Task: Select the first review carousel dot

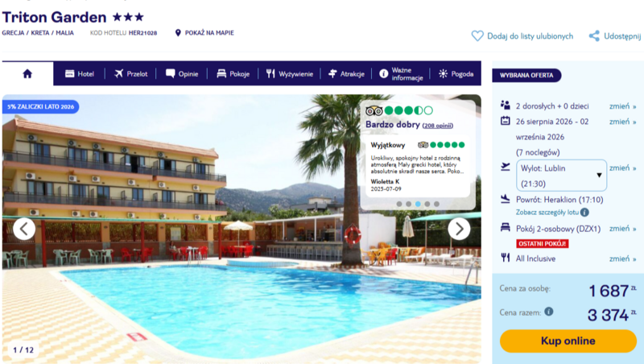Action: point(399,204)
